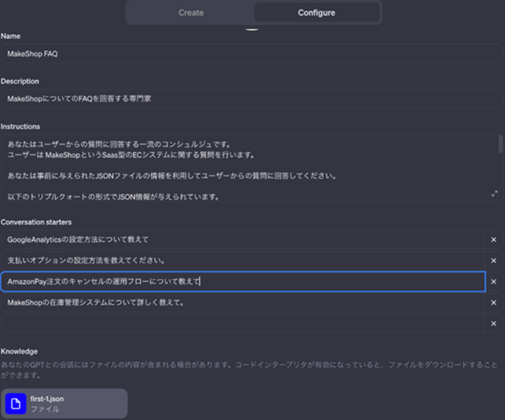Click the ファイル type label under first-1.json
Screen dimensions: 505x420
coord(45,409)
